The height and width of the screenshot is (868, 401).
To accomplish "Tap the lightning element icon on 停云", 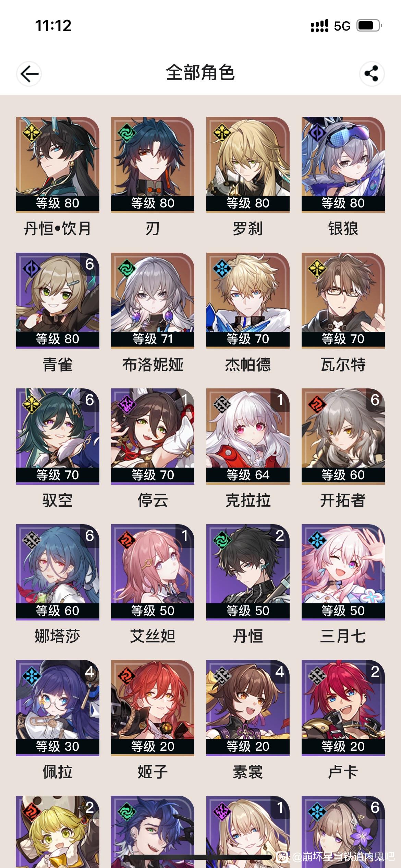I will coord(127,405).
